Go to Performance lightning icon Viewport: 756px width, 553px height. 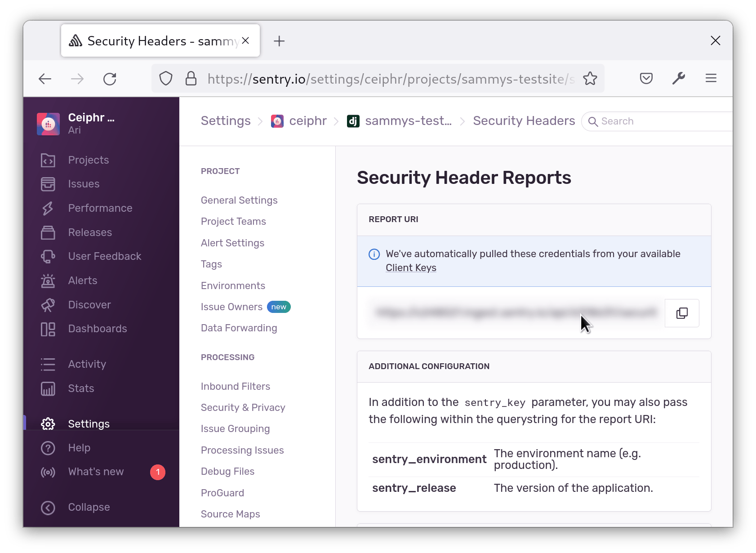pyautogui.click(x=48, y=208)
